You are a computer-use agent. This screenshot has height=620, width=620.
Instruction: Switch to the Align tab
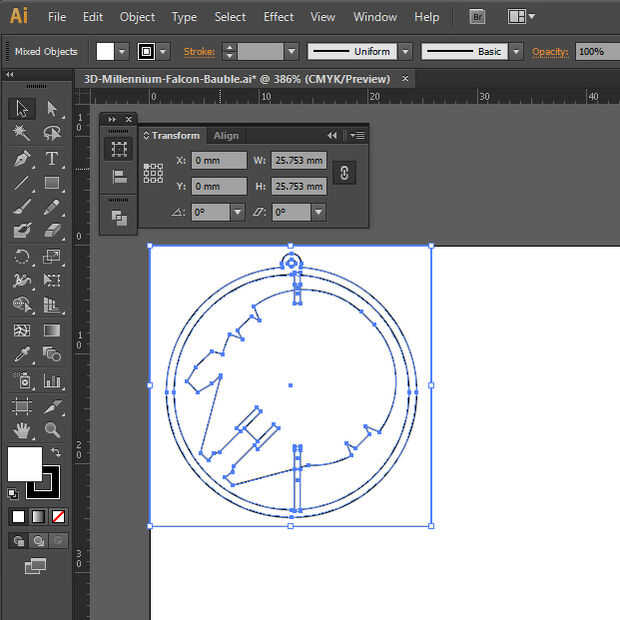[x=226, y=136]
